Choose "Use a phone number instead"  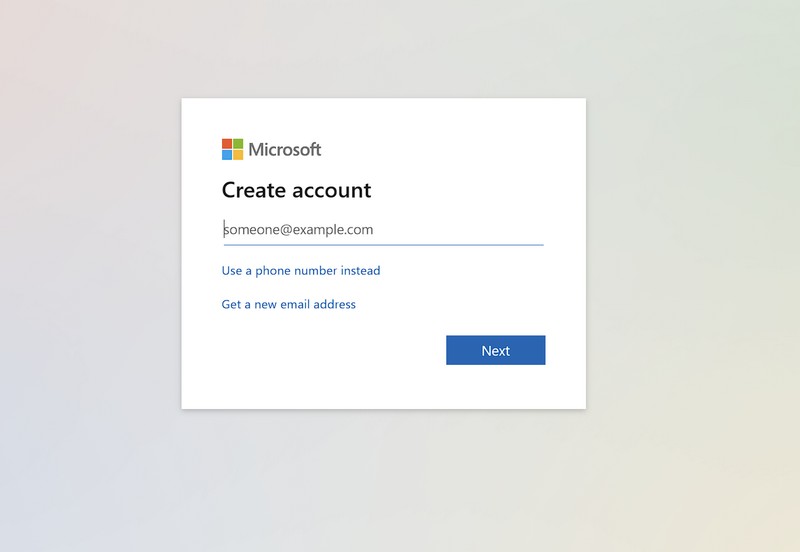point(301,270)
